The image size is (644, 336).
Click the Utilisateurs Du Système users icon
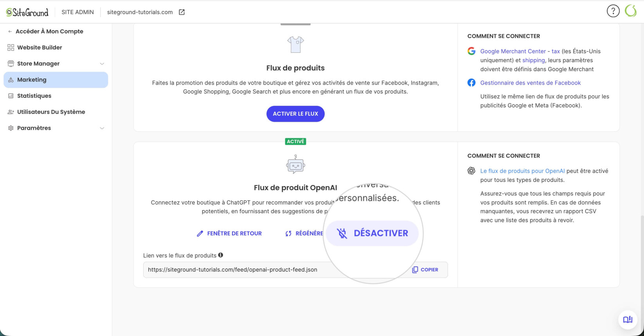pyautogui.click(x=11, y=112)
